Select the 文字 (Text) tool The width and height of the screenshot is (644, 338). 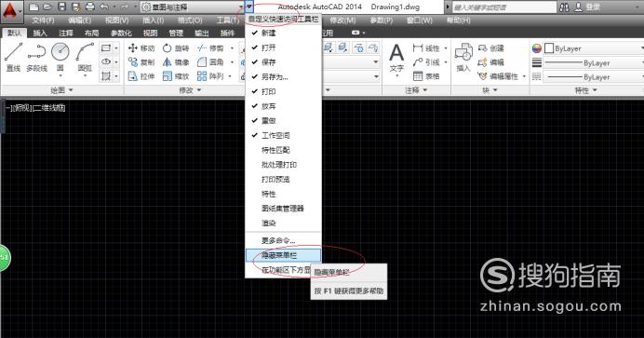coord(396,58)
